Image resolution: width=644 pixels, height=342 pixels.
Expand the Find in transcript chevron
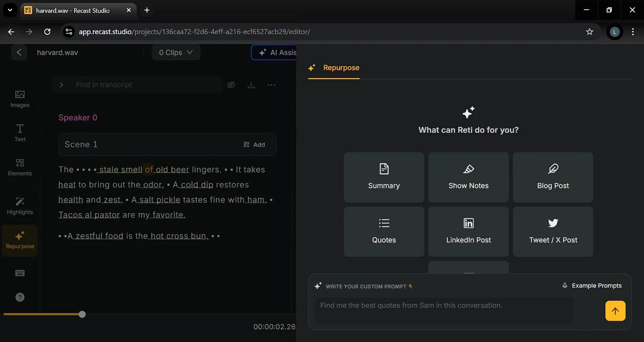click(61, 85)
